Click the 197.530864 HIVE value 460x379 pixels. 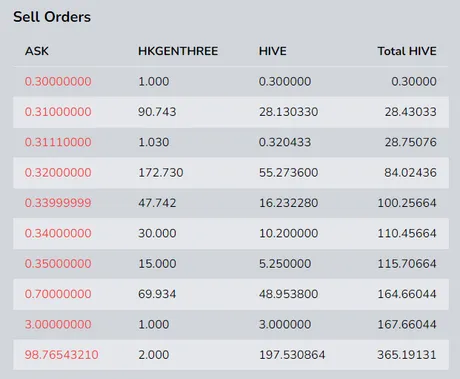(x=292, y=354)
